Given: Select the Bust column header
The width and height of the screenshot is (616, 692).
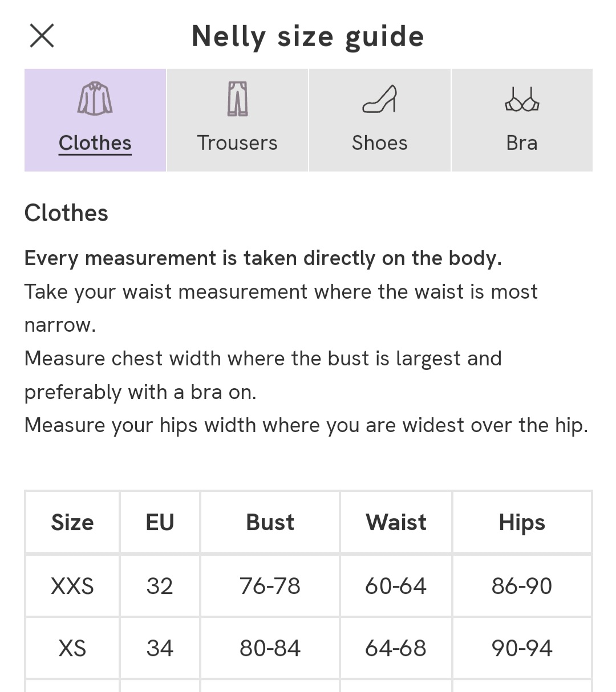Looking at the screenshot, I should [x=270, y=522].
